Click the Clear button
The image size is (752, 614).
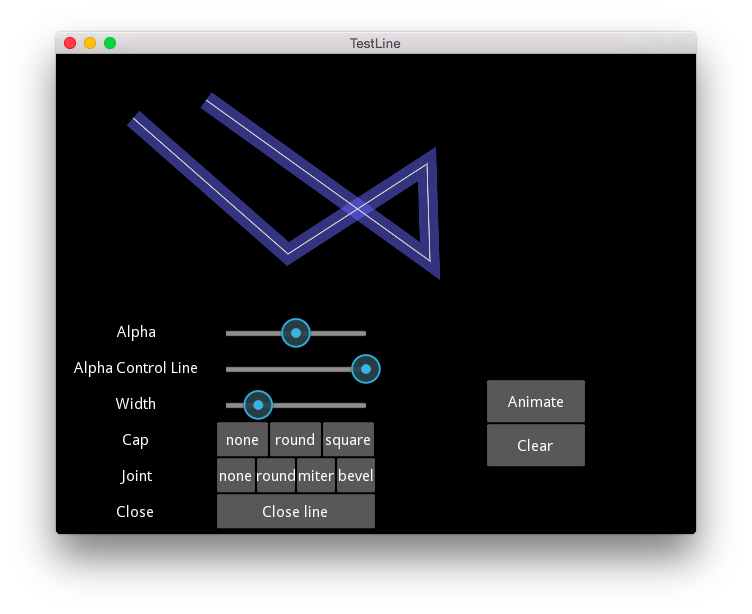point(536,445)
